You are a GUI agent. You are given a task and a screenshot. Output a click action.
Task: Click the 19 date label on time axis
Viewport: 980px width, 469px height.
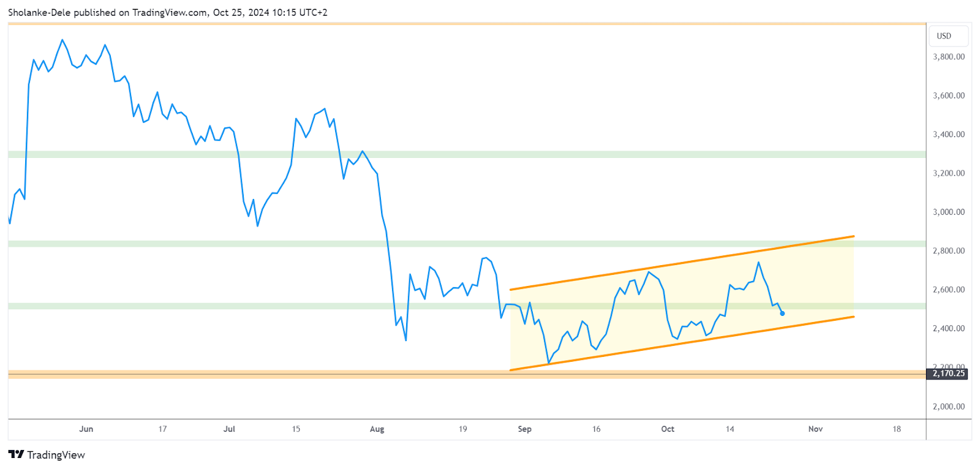point(463,429)
